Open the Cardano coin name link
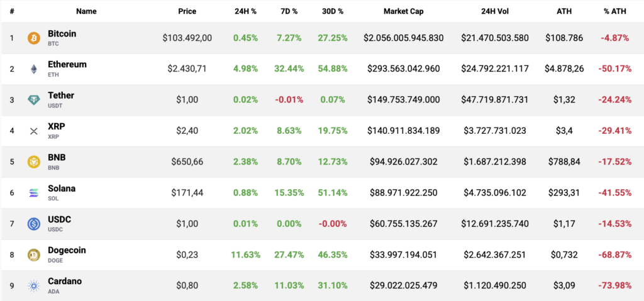 point(65,282)
